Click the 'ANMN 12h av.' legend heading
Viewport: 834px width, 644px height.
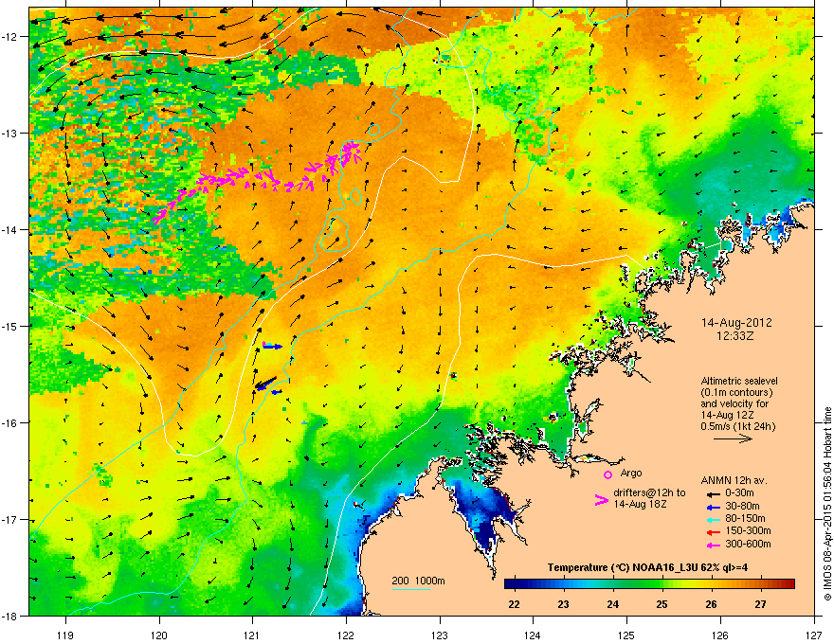(x=734, y=480)
